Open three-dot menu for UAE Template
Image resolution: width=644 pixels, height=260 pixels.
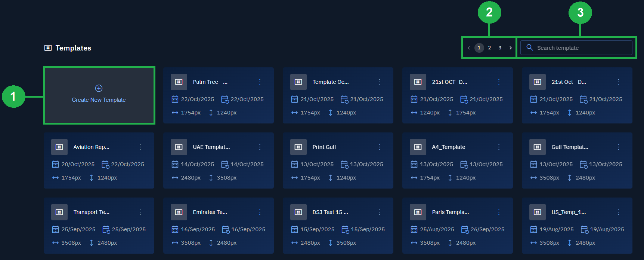(x=260, y=147)
